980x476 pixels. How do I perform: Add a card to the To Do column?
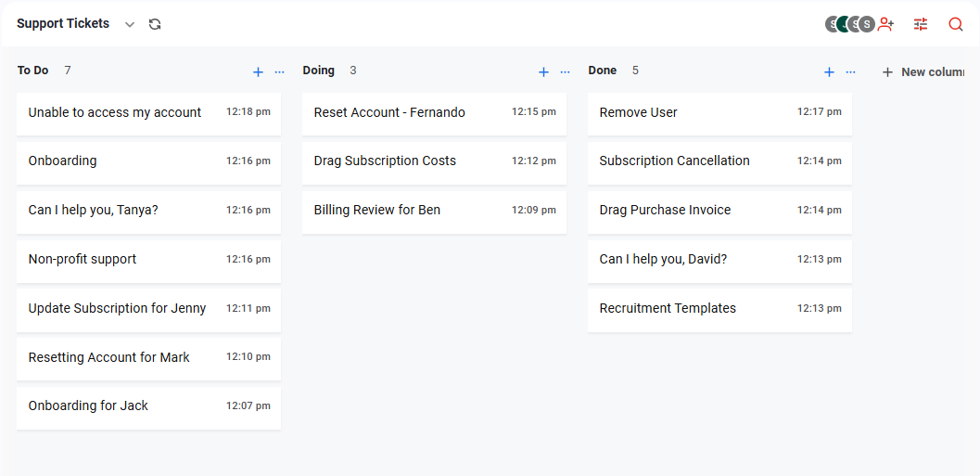pyautogui.click(x=258, y=71)
